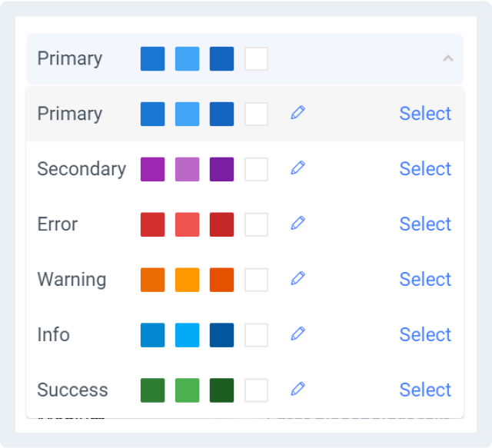Click the Warning option label
Image resolution: width=492 pixels, height=448 pixels.
pos(71,279)
